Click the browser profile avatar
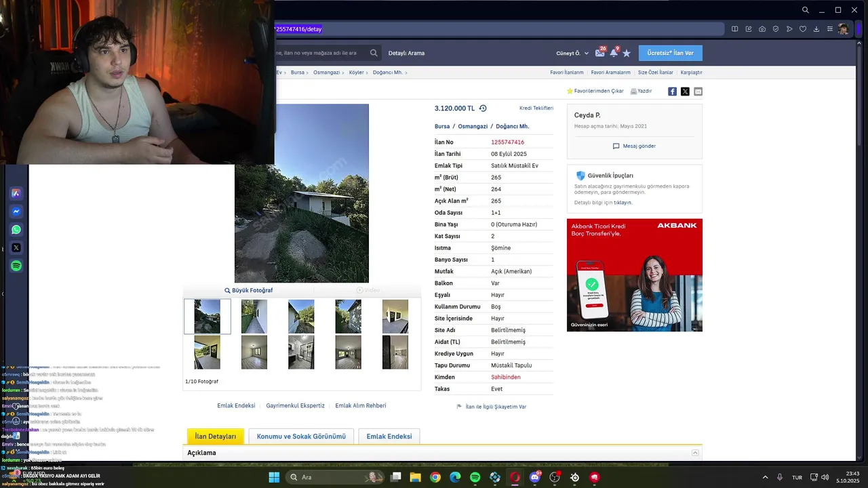The image size is (868, 488). click(844, 29)
